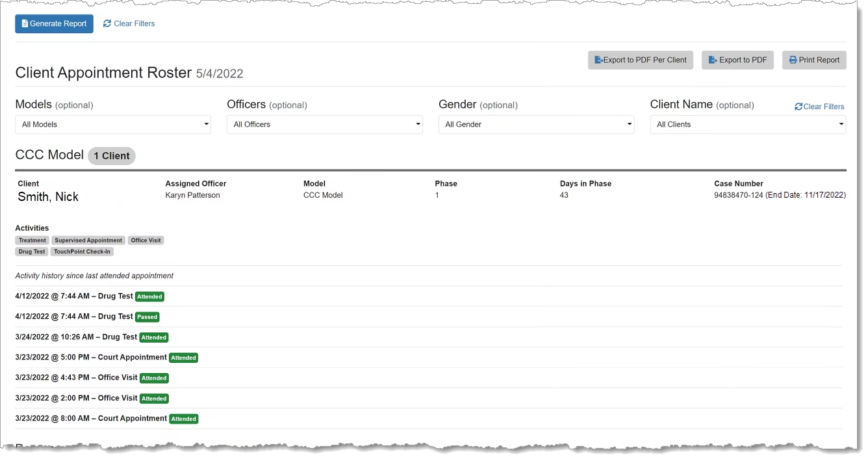
Task: Click the TouchPoint Check-In activity tag
Action: click(82, 252)
